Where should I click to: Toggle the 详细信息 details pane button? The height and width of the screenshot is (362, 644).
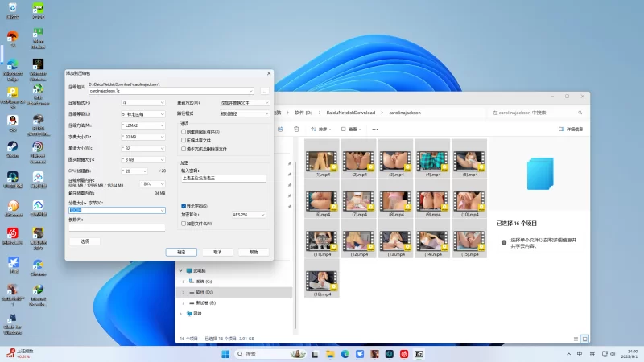click(x=571, y=129)
